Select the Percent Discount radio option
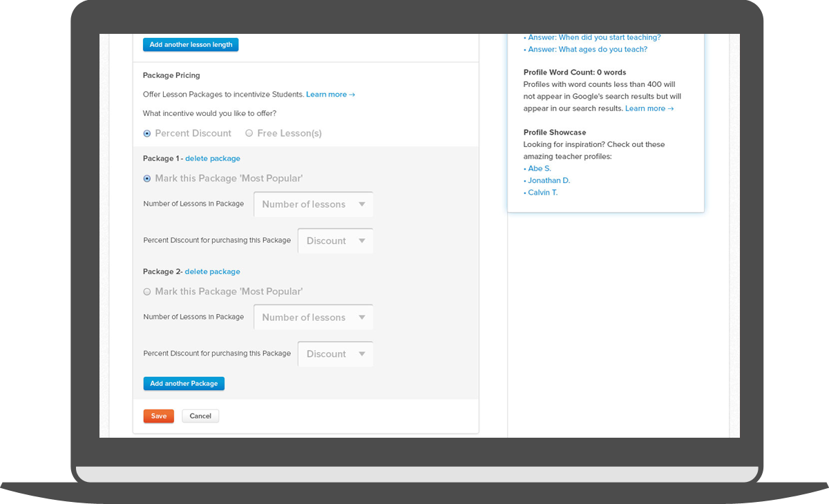 click(x=147, y=133)
